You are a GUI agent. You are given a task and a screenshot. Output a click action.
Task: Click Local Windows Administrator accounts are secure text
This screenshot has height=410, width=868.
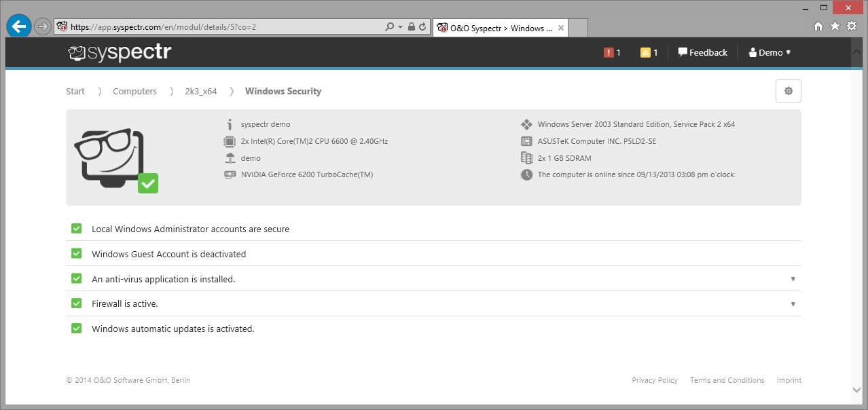(x=191, y=229)
